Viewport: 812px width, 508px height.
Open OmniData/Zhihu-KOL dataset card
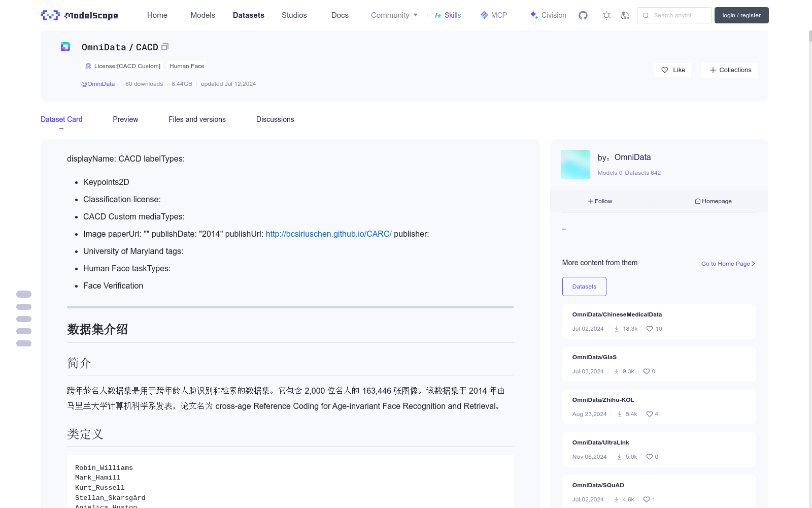[x=659, y=407]
